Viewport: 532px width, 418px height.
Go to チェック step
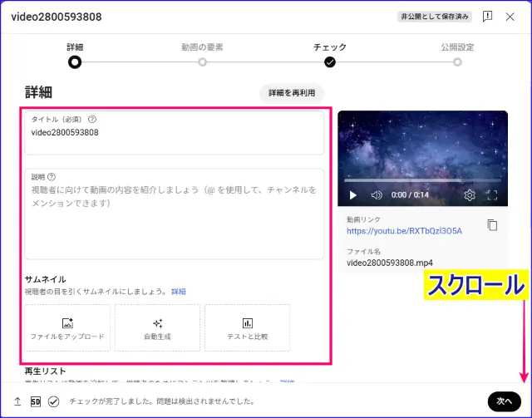coord(330,61)
